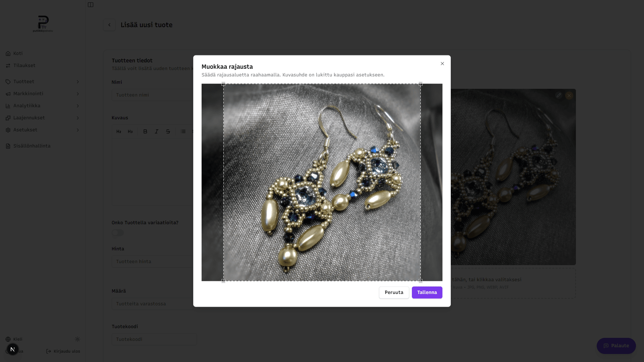644x362 pixels.
Task: Focus the Tuotteen nimi input field
Action: click(x=153, y=95)
